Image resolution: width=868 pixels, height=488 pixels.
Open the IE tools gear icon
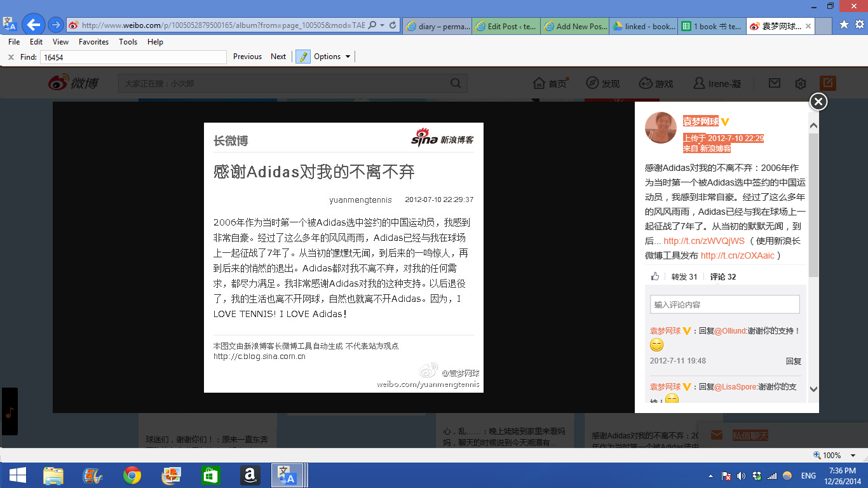click(859, 25)
